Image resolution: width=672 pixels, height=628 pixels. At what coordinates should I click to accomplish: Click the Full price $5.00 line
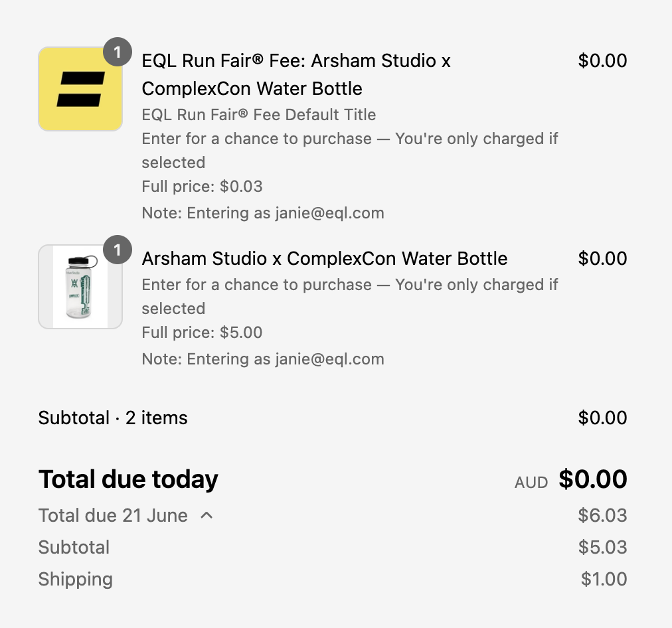coord(202,333)
